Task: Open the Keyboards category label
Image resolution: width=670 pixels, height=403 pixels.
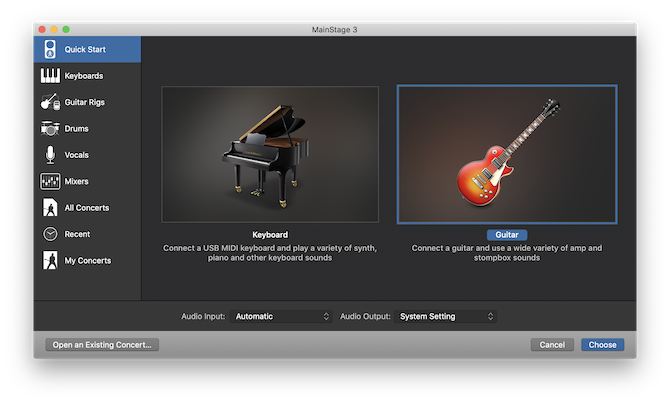Action: tap(84, 76)
